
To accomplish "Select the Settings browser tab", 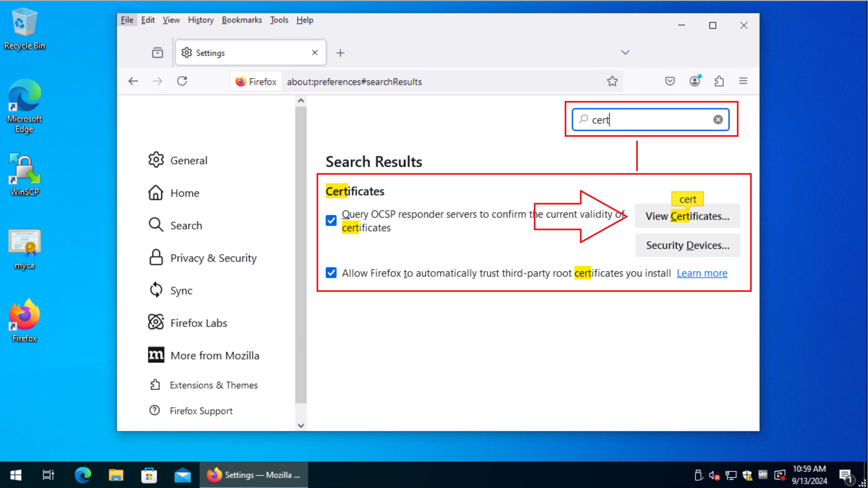I will click(251, 52).
